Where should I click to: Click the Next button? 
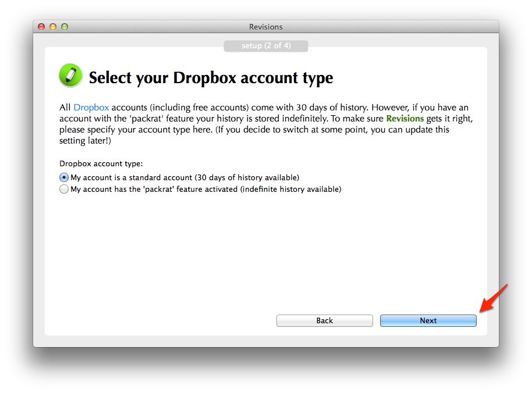click(428, 320)
